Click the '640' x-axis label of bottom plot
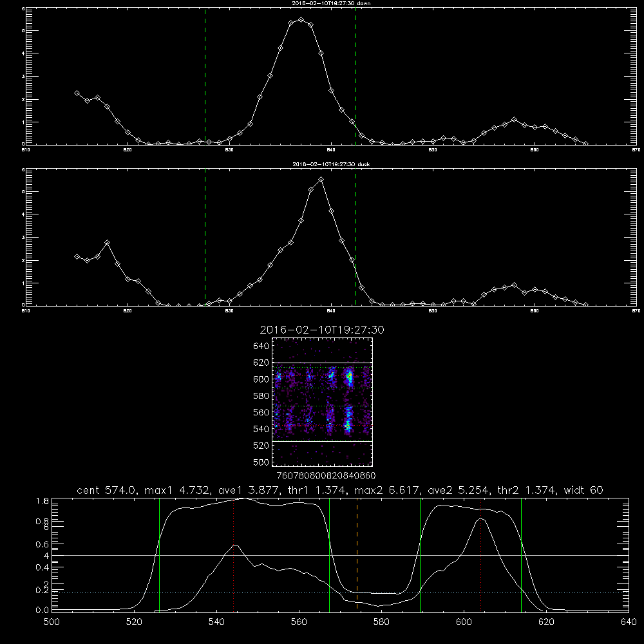The height and width of the screenshot is (644, 644). (629, 622)
